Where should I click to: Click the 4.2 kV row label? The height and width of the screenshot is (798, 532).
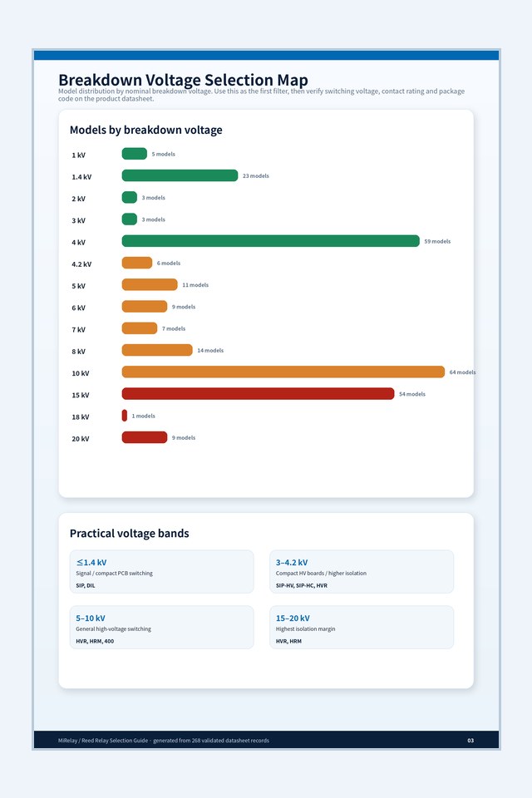coord(81,264)
